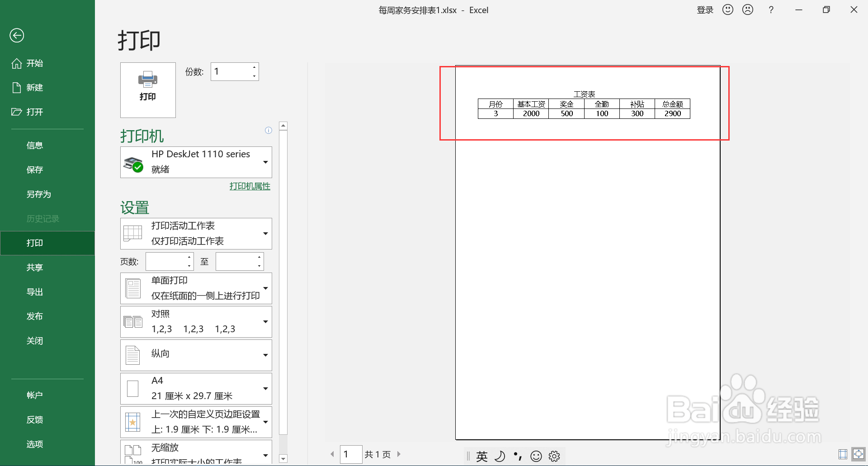
Task: Click the current page number field
Action: coord(351,454)
